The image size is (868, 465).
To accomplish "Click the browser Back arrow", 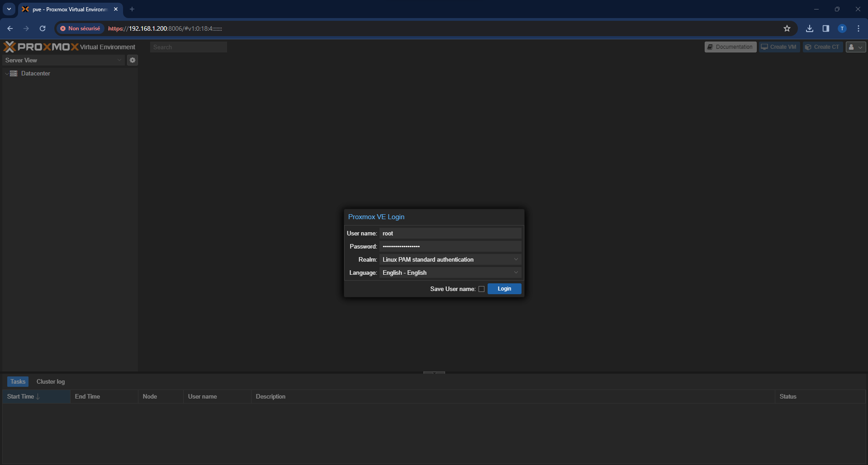I will point(10,28).
